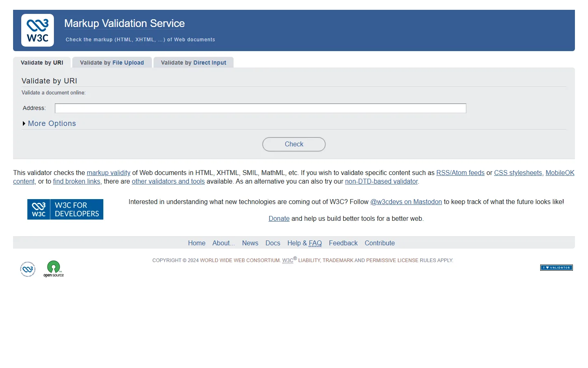Follow the non-DTD-based validator link
The height and width of the screenshot is (368, 588).
pos(381,182)
